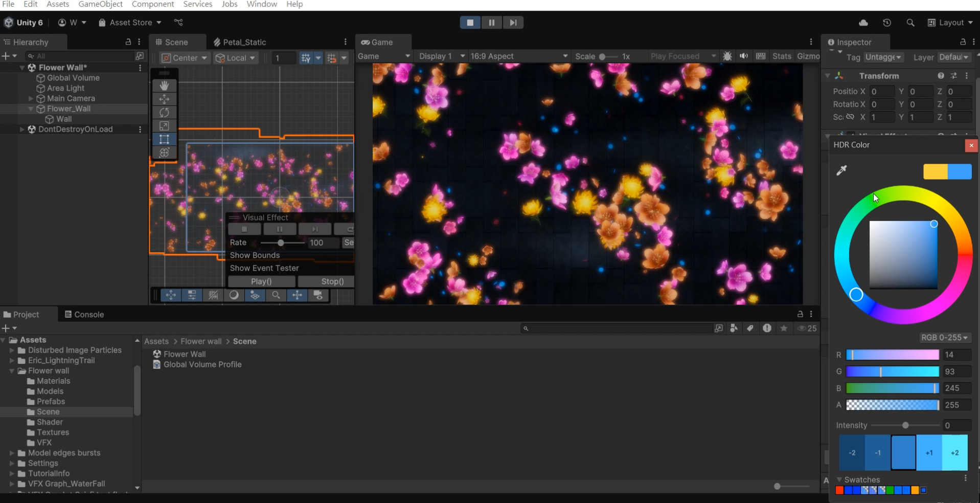This screenshot has height=503, width=980.
Task: Expand the Main Camera object
Action: [x=31, y=99]
